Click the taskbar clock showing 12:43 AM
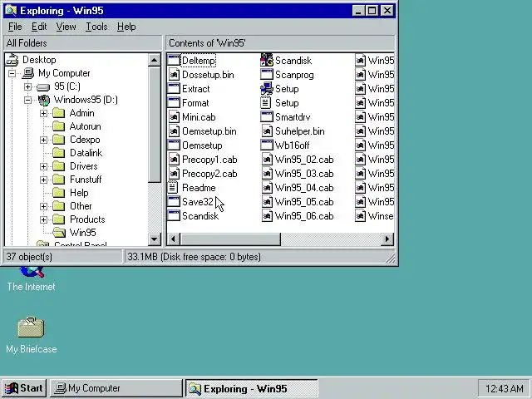Screen dimensions: 532x399 [505, 388]
